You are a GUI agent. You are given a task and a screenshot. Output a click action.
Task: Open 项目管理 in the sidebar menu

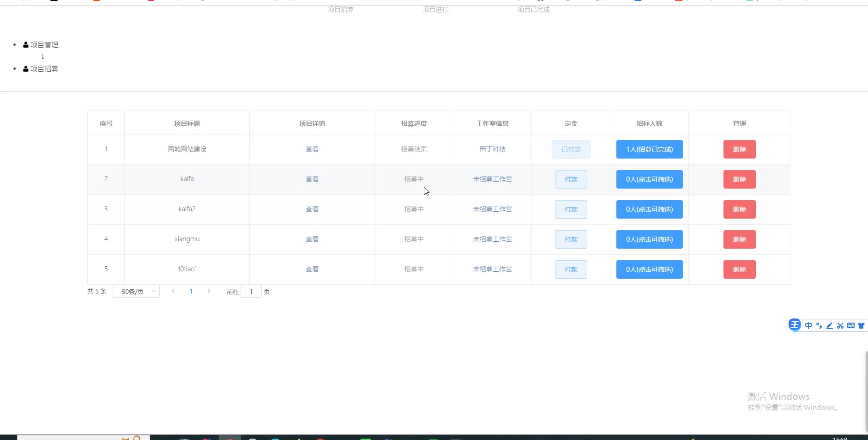click(44, 45)
